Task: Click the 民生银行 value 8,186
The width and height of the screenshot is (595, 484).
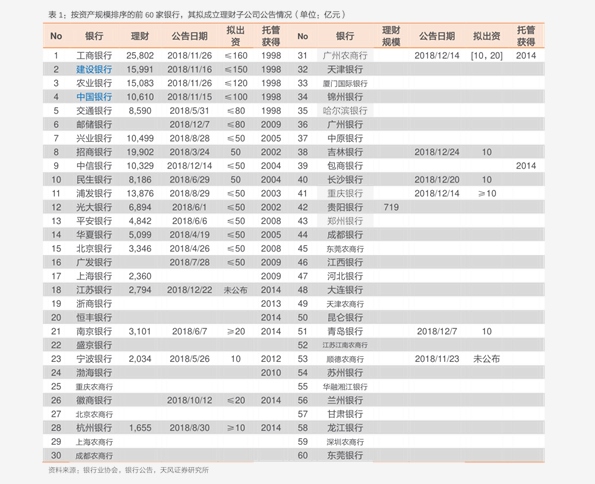Action: [x=140, y=180]
